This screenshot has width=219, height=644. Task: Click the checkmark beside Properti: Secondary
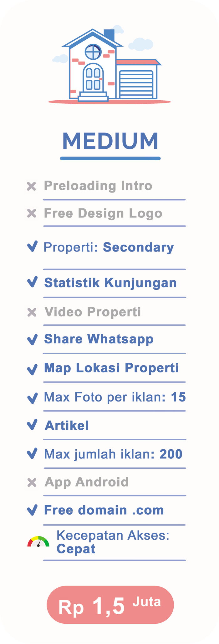(x=33, y=246)
